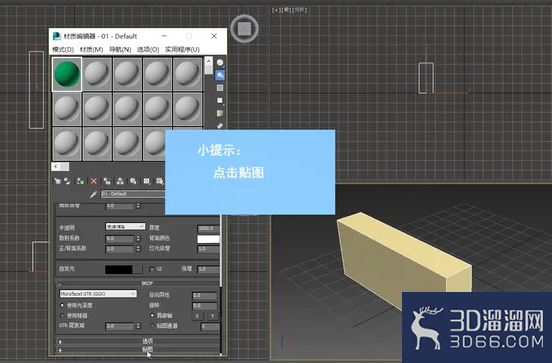Click the Material ID Channel icon
This screenshot has width=552, height=363.
click(146, 181)
